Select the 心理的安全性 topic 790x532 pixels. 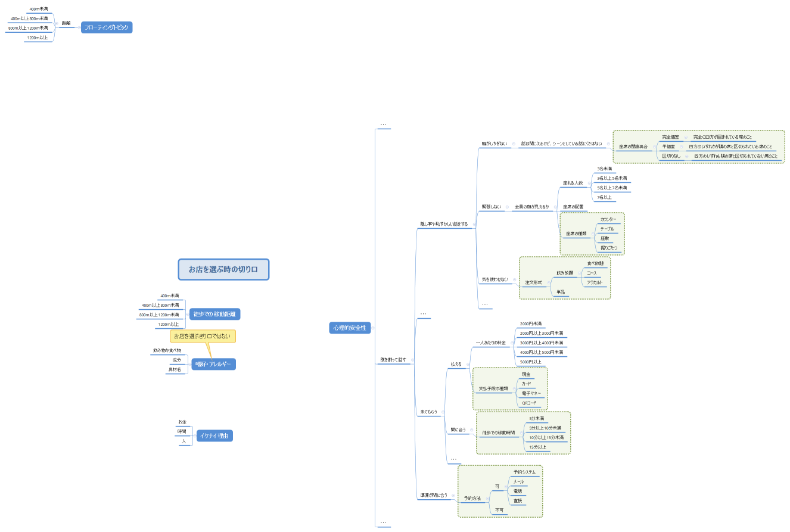point(350,328)
